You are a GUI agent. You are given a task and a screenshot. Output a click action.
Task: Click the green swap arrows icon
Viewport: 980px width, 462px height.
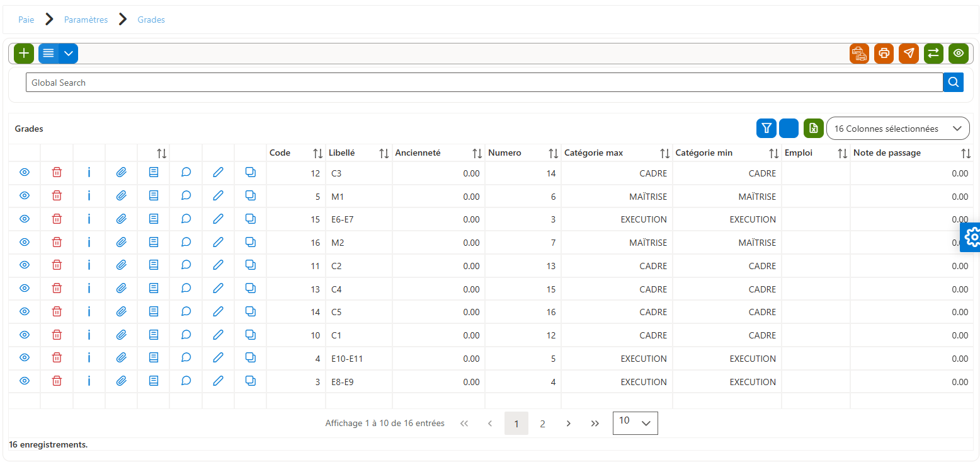pos(933,54)
